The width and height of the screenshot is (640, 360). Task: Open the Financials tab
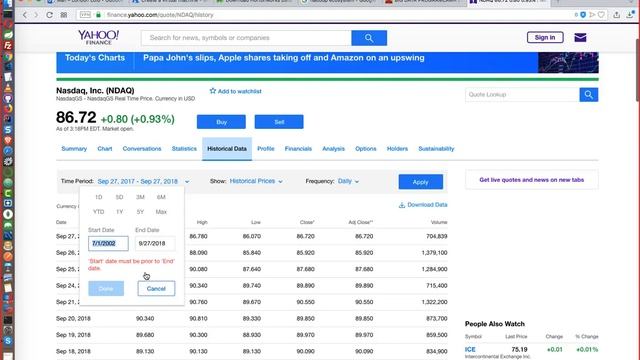click(x=298, y=149)
